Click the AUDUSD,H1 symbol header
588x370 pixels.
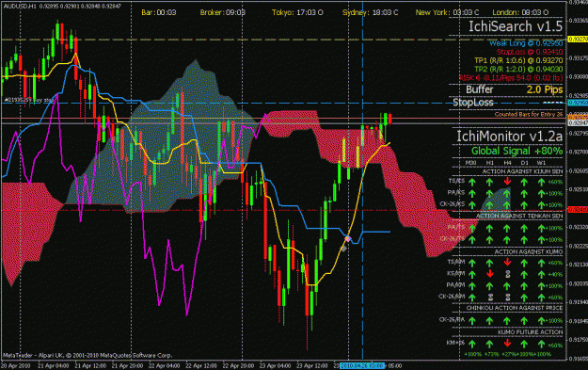[20, 6]
